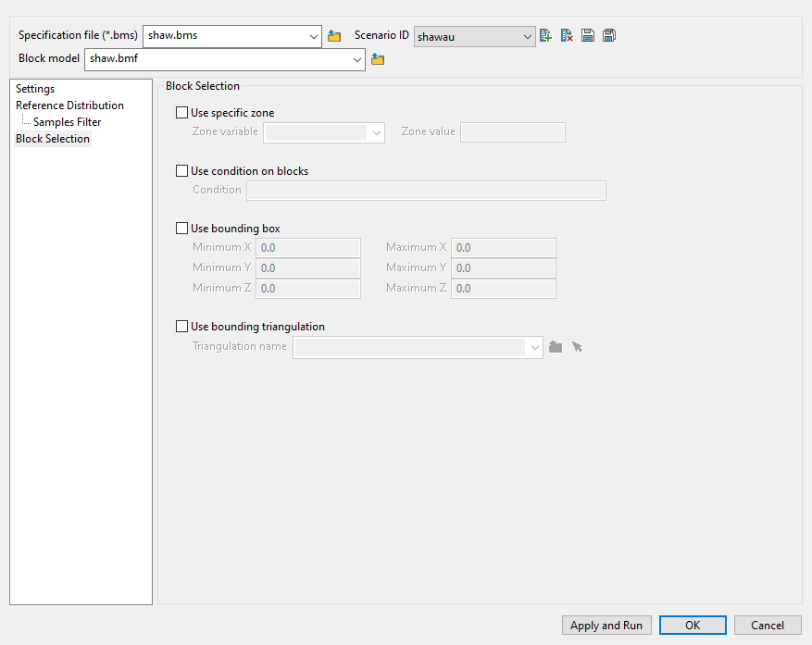Save the shawau scenario with the save icon
Image resolution: width=812 pixels, height=645 pixels.
point(587,34)
